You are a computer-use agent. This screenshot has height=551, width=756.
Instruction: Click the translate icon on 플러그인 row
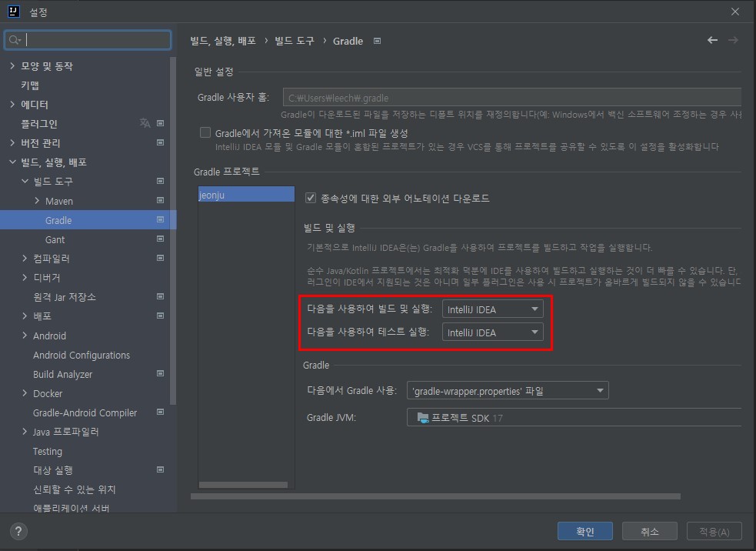click(145, 123)
